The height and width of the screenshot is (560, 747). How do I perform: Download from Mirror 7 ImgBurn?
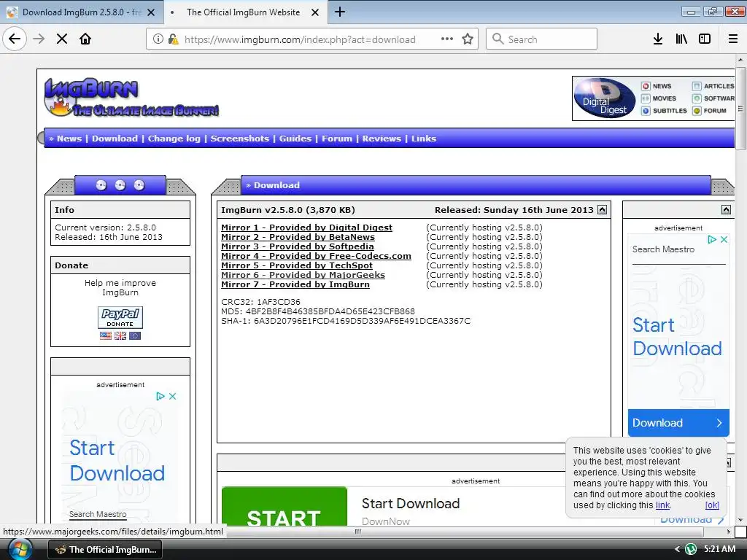(x=295, y=284)
